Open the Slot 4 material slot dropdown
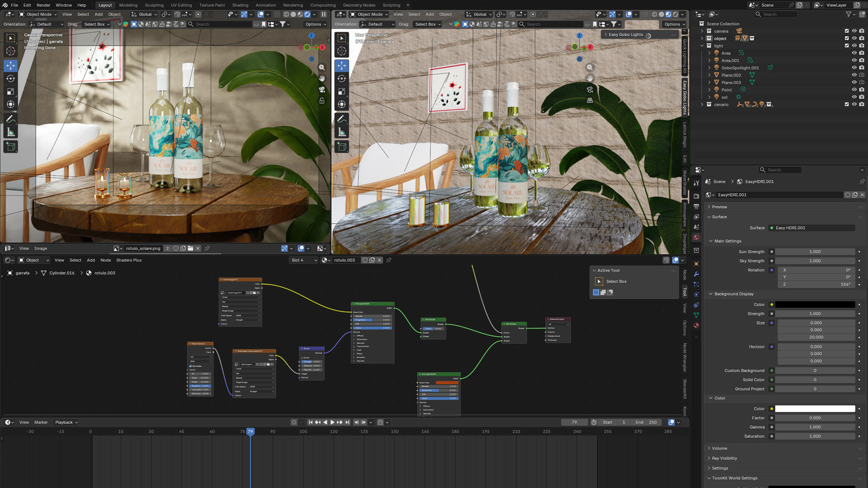868x488 pixels. [303, 260]
